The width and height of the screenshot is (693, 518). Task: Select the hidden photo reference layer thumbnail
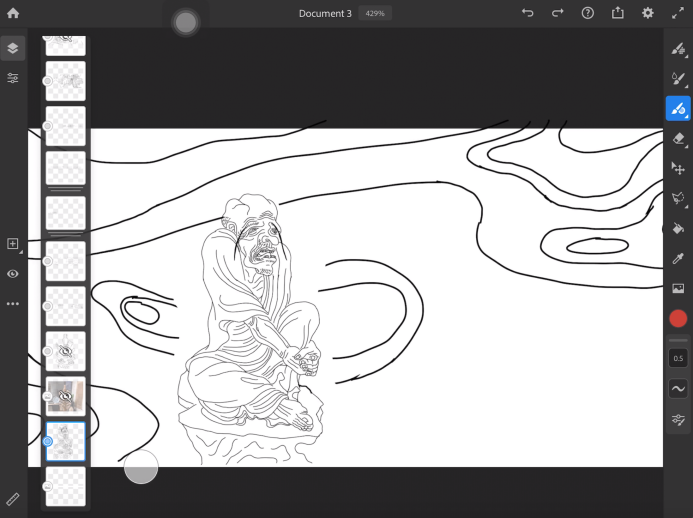[65, 396]
